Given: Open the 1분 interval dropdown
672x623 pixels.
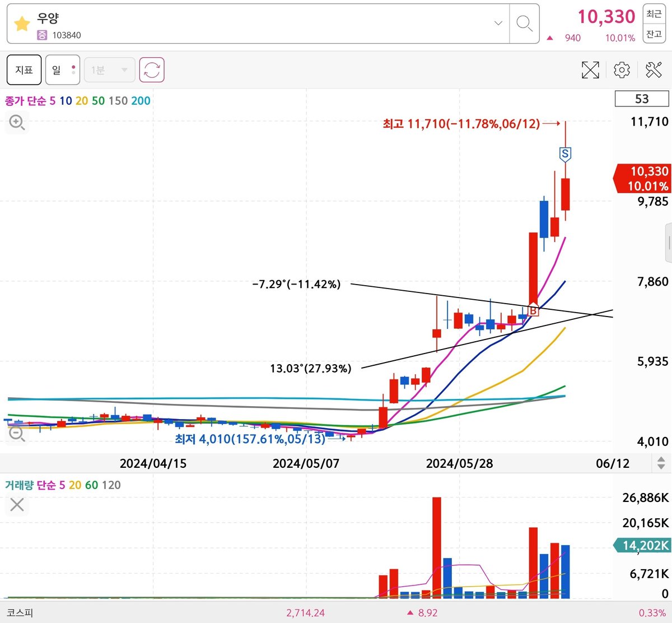Looking at the screenshot, I should (110, 70).
